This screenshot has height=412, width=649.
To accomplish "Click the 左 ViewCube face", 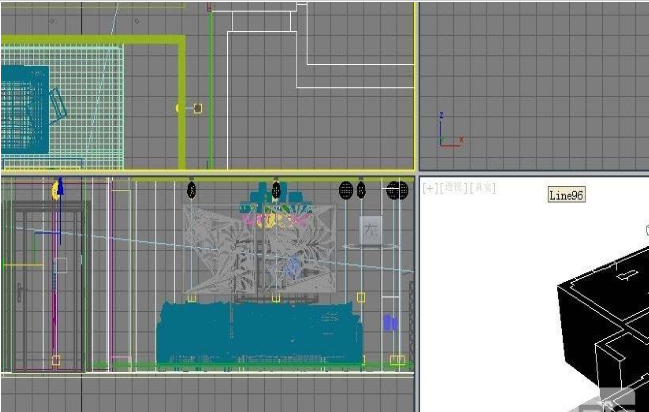I will [370, 230].
